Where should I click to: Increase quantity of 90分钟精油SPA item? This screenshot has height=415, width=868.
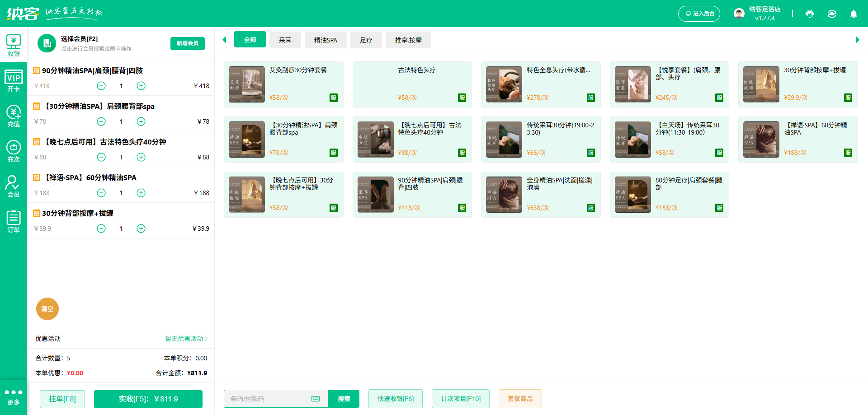[141, 85]
